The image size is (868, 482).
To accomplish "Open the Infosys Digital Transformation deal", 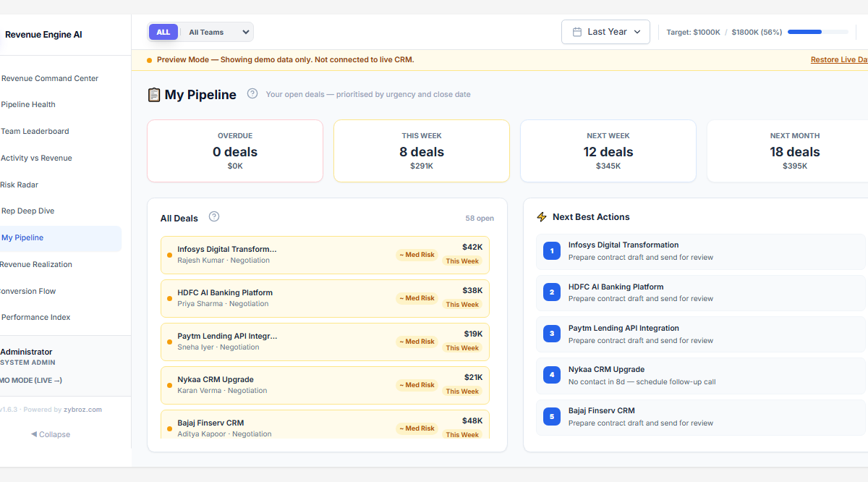I will point(325,255).
